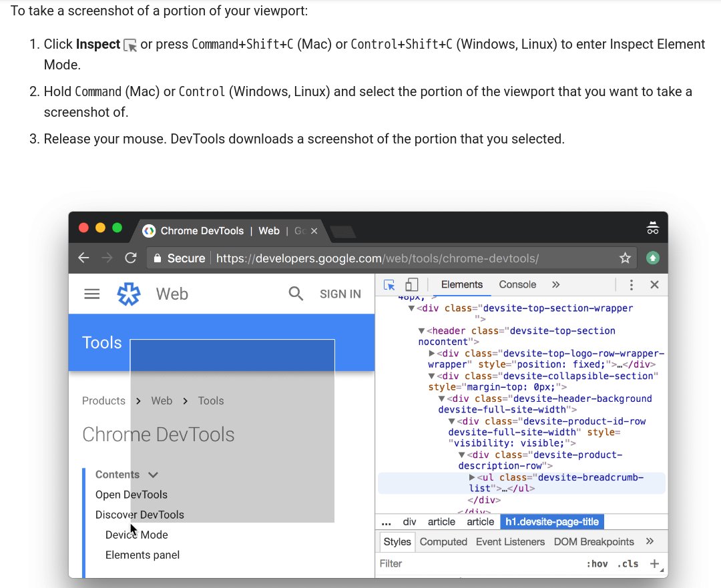Click the red macOS close window button
The height and width of the screenshot is (588, 721).
(83, 228)
